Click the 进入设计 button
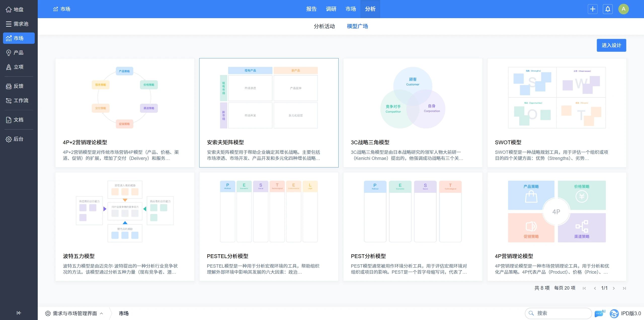Viewport: 644px width, 320px height. pyautogui.click(x=611, y=45)
